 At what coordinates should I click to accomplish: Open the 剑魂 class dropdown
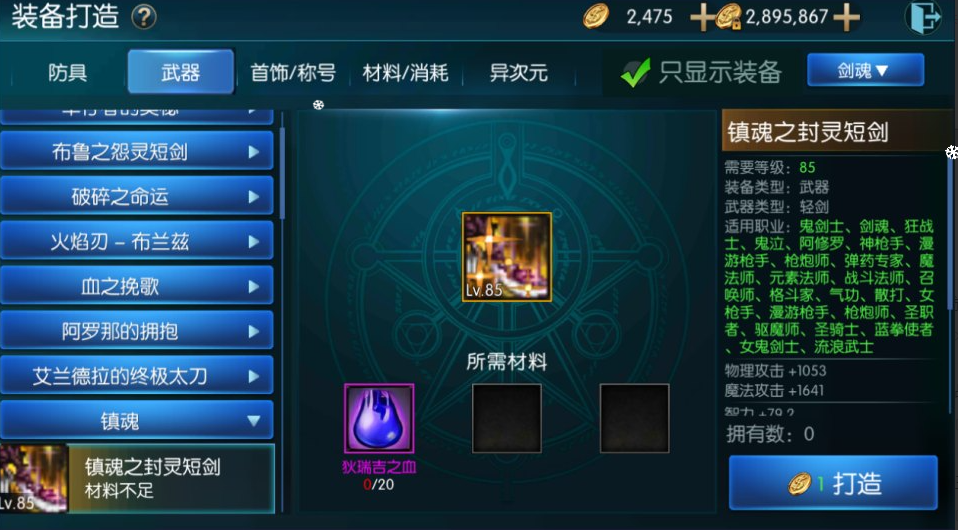click(865, 70)
